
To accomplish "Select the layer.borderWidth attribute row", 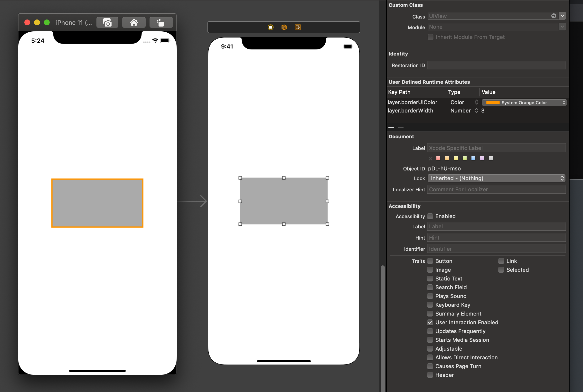I will [x=410, y=111].
